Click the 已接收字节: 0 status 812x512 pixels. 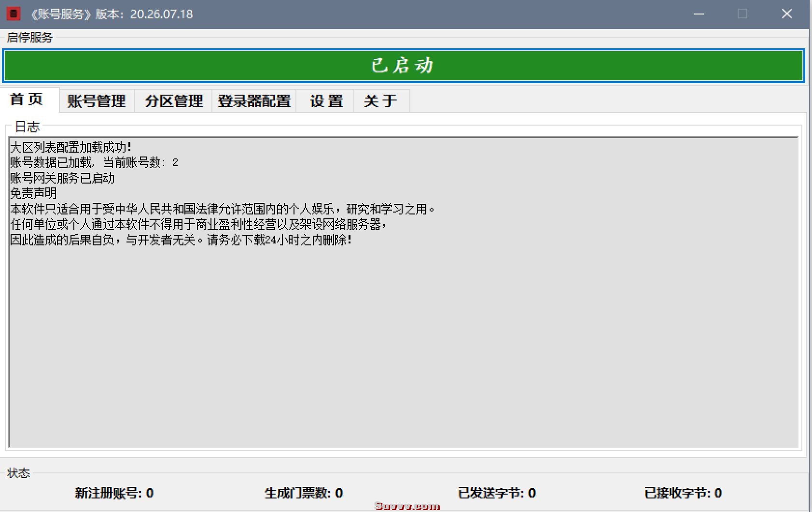pyautogui.click(x=683, y=493)
